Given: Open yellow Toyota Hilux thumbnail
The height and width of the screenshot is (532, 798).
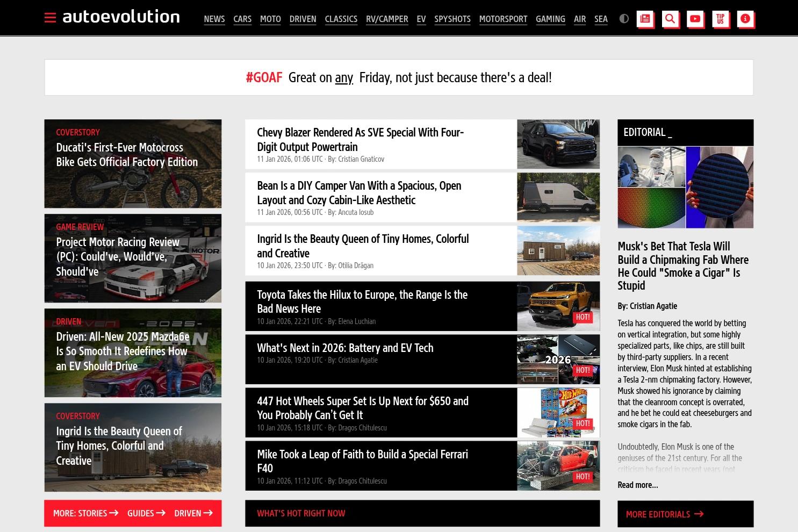Looking at the screenshot, I should (558, 306).
